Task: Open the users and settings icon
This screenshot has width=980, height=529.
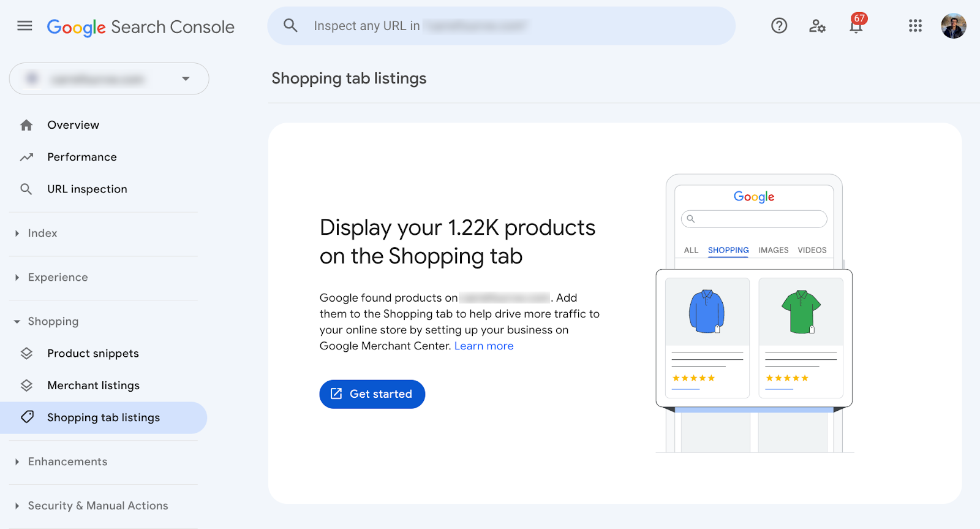Action: pyautogui.click(x=817, y=26)
